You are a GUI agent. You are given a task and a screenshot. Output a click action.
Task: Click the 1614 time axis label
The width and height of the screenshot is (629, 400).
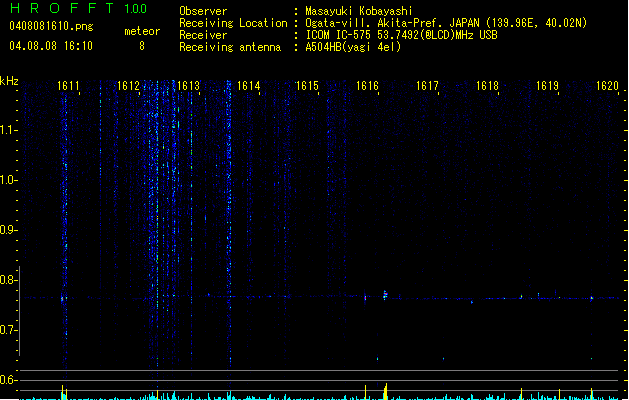click(248, 86)
